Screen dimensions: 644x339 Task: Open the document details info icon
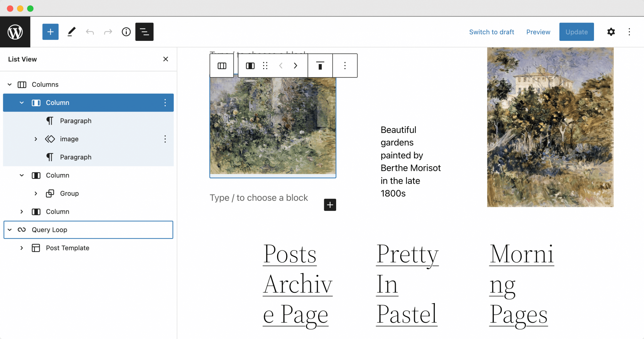[x=126, y=32]
